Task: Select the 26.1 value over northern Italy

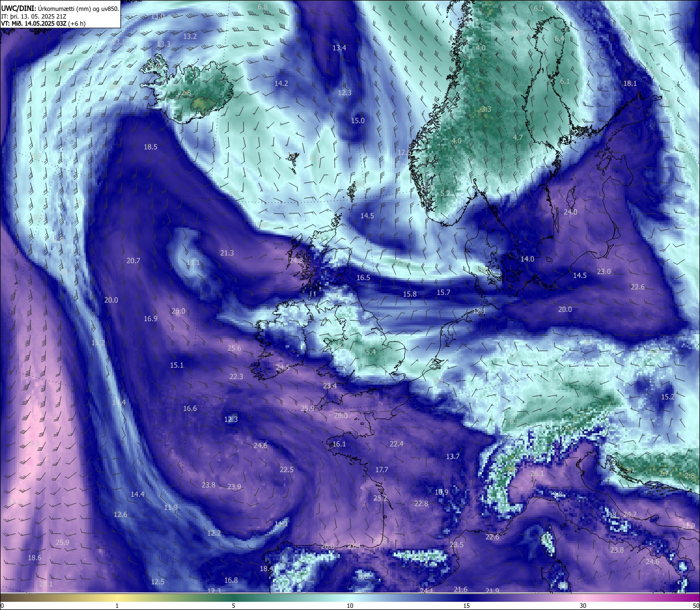Action: click(x=537, y=474)
